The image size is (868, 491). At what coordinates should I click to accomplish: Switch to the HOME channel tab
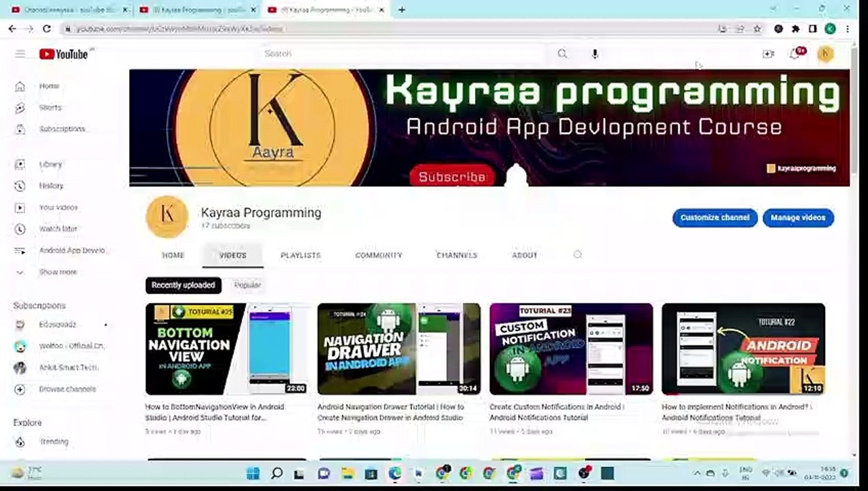173,255
